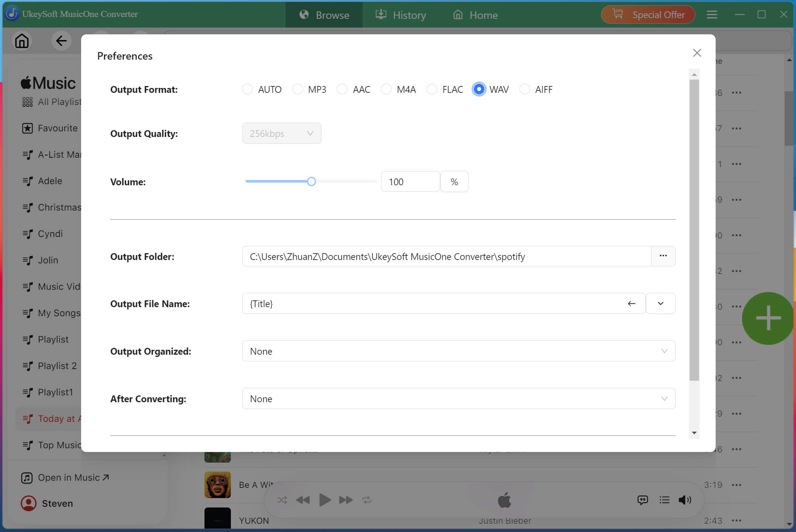Click the Open in Music link

click(x=65, y=477)
